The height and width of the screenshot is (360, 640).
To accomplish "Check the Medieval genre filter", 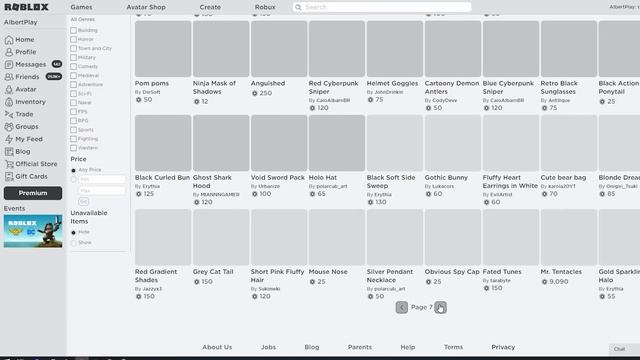I will coord(73,76).
